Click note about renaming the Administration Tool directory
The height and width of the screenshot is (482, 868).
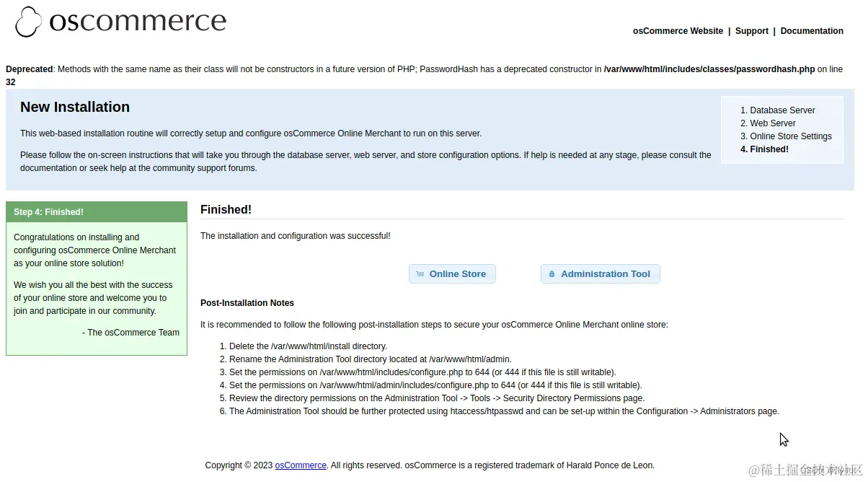coord(371,359)
